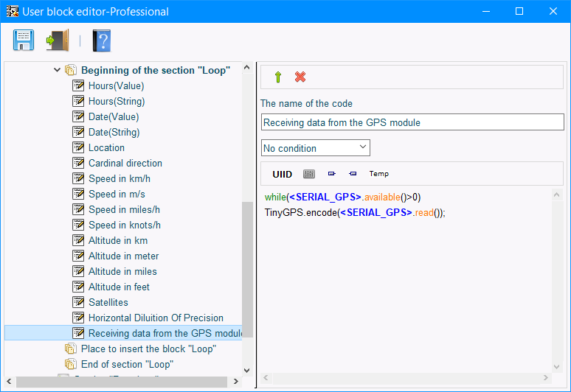Click the Speed in knots/h code icon
Viewport: 571px width, 392px height.
pyautogui.click(x=78, y=225)
